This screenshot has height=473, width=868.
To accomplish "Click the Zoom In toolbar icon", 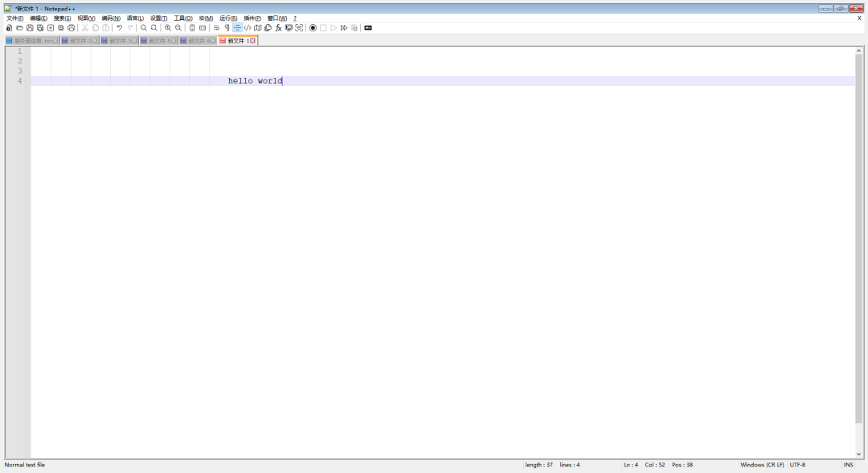I will (x=168, y=28).
